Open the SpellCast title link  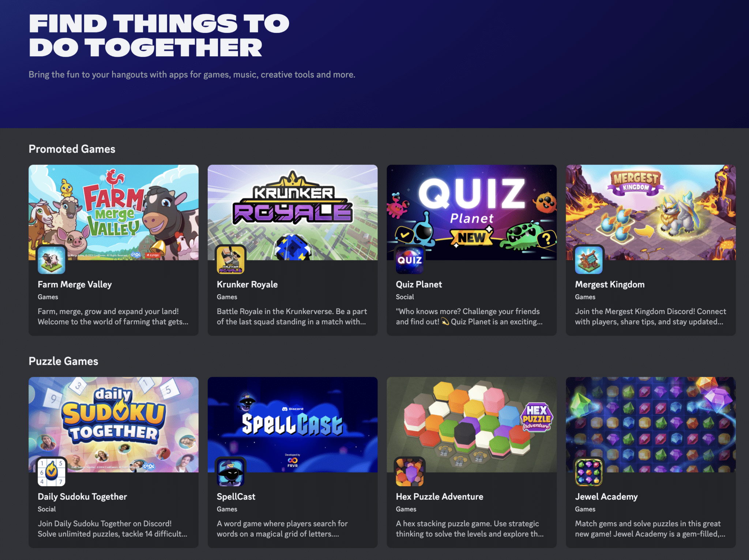point(236,496)
